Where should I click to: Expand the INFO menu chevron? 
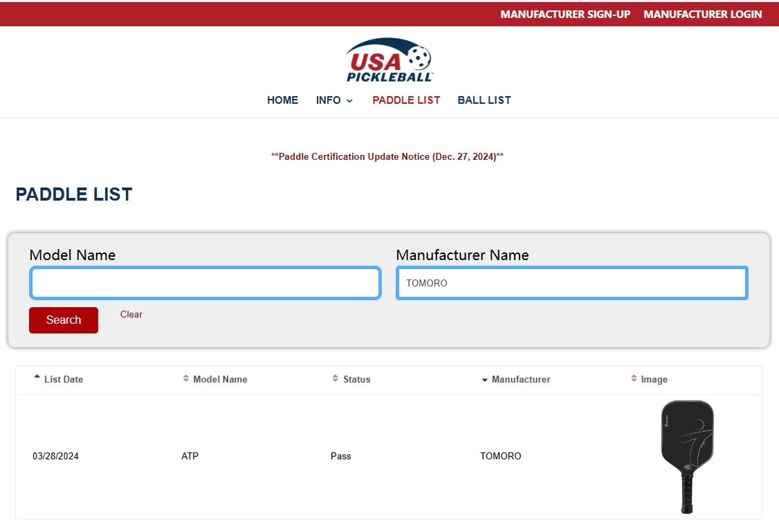[349, 101]
